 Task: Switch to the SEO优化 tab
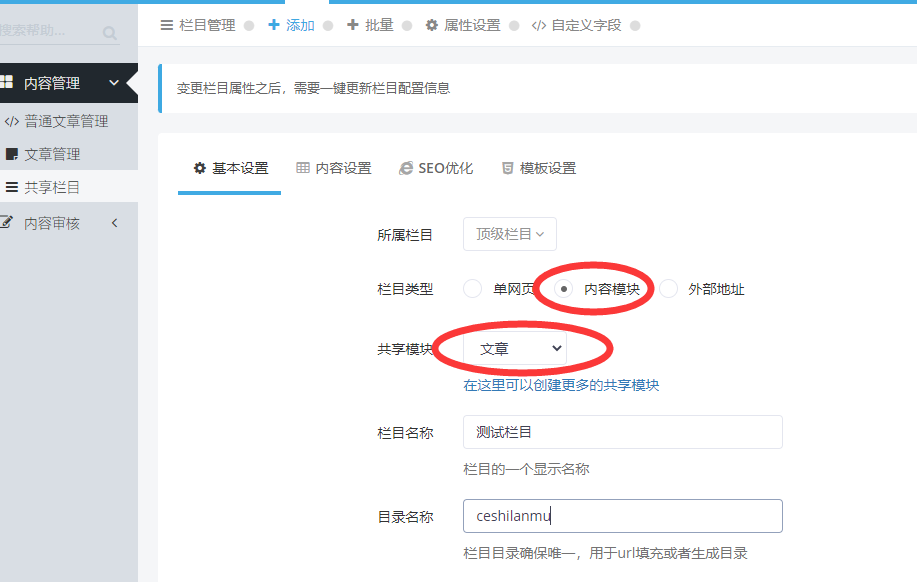coord(445,168)
